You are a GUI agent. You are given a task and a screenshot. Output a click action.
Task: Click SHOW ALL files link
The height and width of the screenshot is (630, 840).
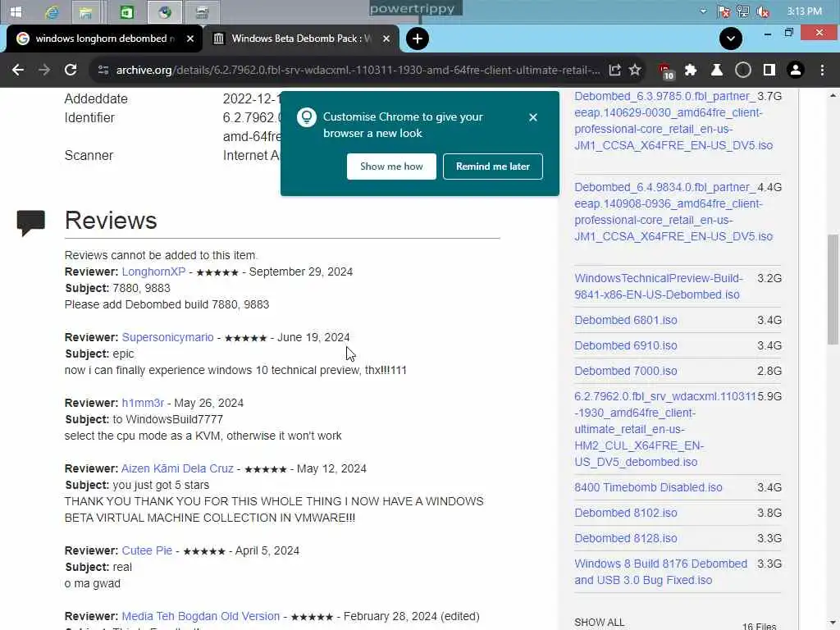599,623
